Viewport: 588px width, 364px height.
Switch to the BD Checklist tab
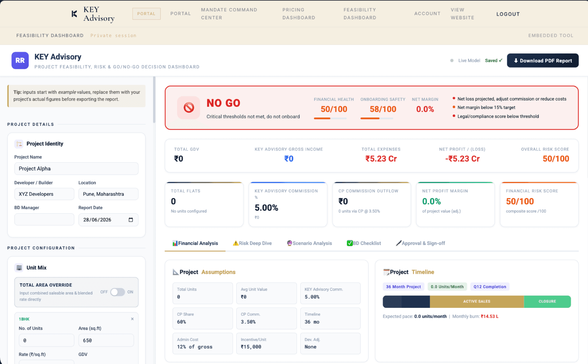click(x=364, y=243)
